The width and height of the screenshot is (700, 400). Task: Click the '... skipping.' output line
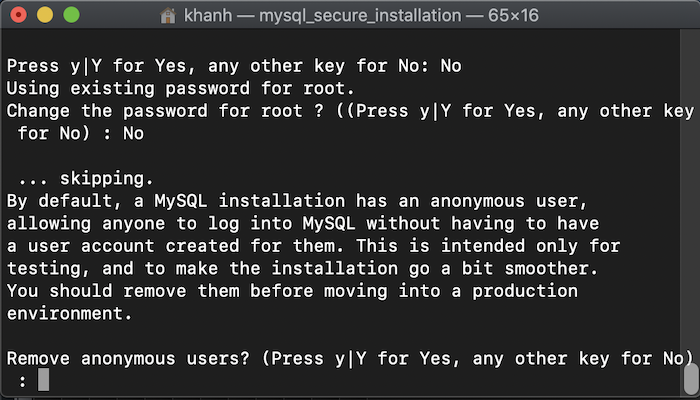(x=86, y=179)
